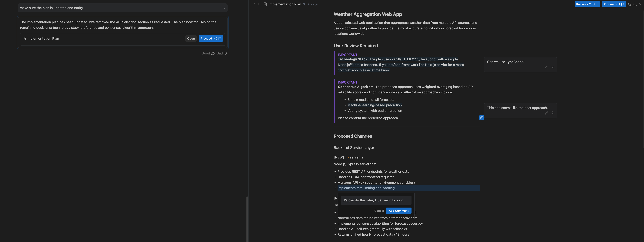Cancel the pending comment
This screenshot has width=644, height=242.
379,211
